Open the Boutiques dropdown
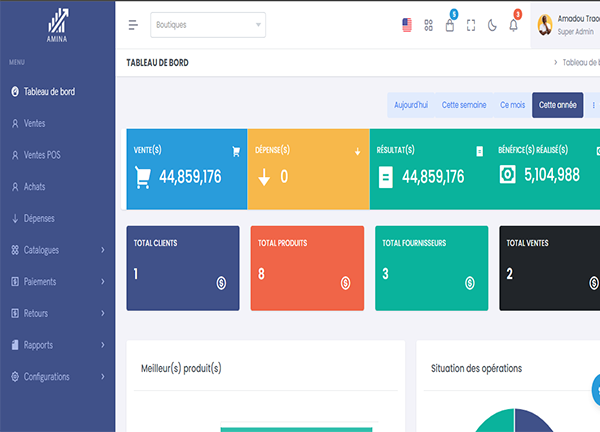600x432 pixels. [x=208, y=25]
